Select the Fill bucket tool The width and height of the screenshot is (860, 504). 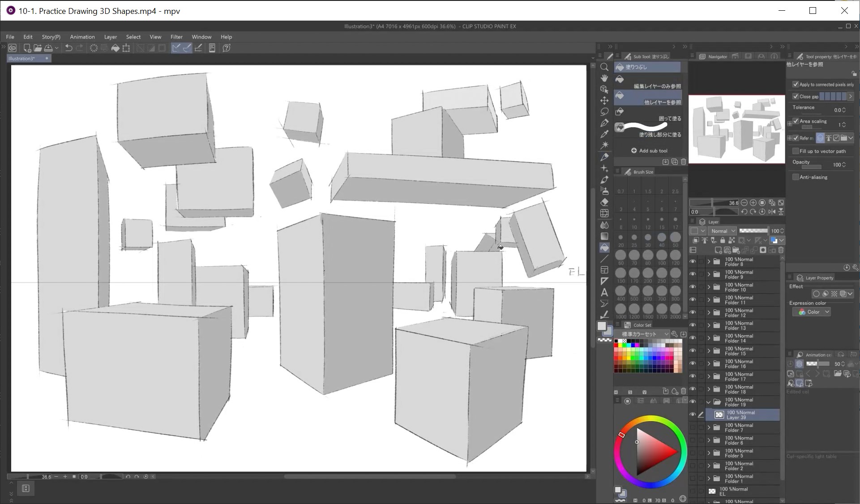[x=604, y=248]
